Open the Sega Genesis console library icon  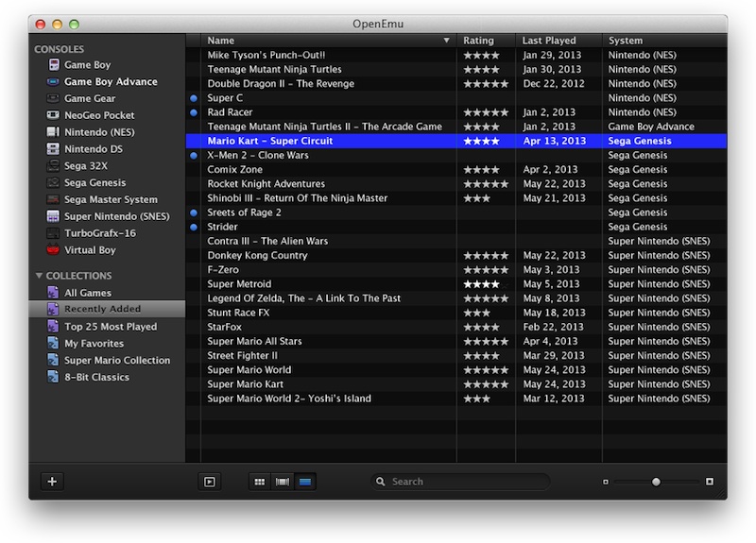pyautogui.click(x=53, y=183)
